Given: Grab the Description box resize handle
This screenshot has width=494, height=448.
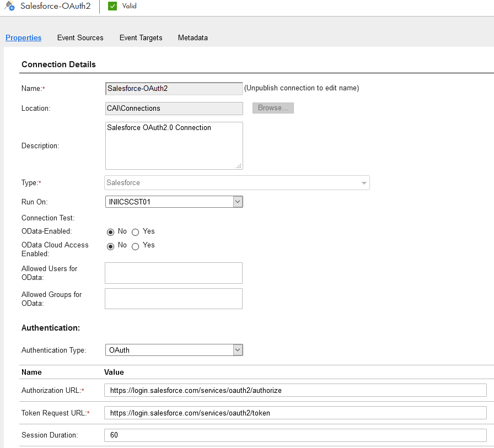Looking at the screenshot, I should (x=239, y=166).
